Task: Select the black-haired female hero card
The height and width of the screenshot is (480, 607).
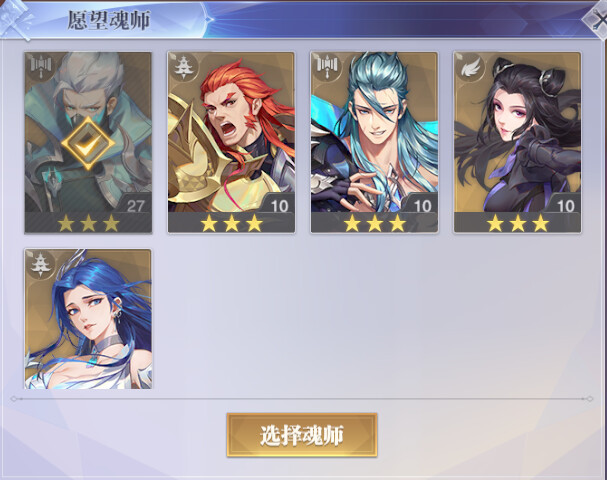Action: (517, 142)
